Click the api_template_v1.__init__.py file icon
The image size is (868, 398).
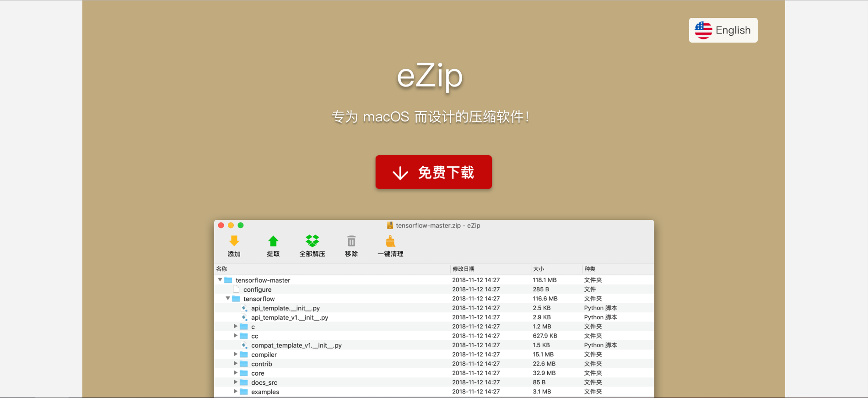(x=244, y=317)
